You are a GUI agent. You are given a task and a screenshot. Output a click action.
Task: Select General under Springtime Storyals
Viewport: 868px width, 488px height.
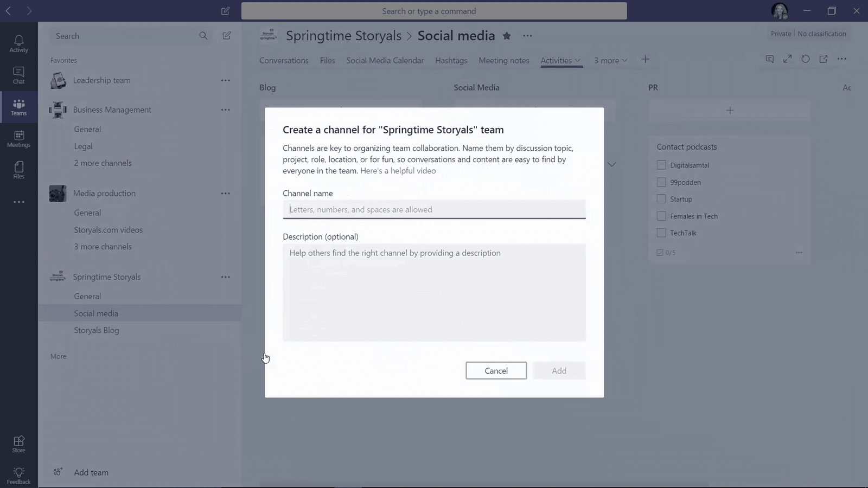point(87,296)
